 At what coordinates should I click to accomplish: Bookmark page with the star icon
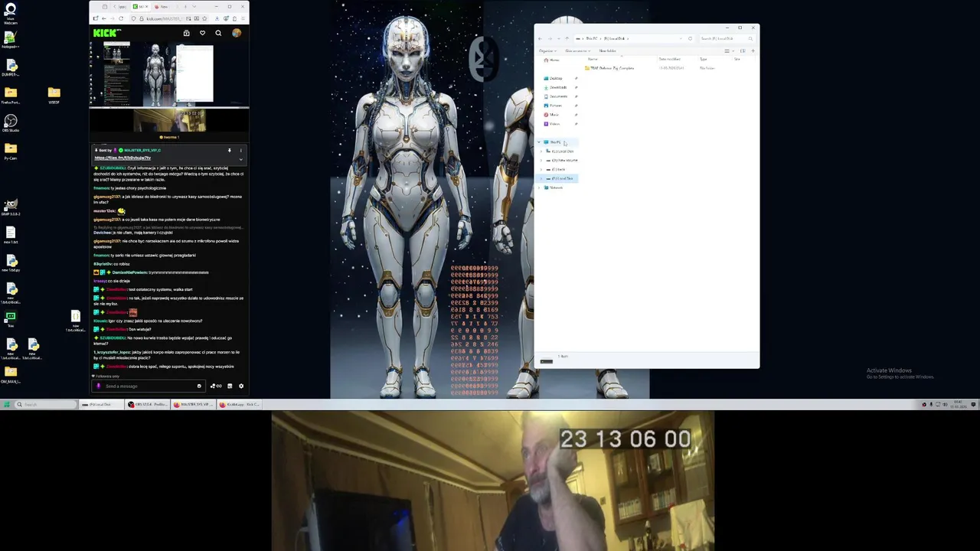click(204, 18)
